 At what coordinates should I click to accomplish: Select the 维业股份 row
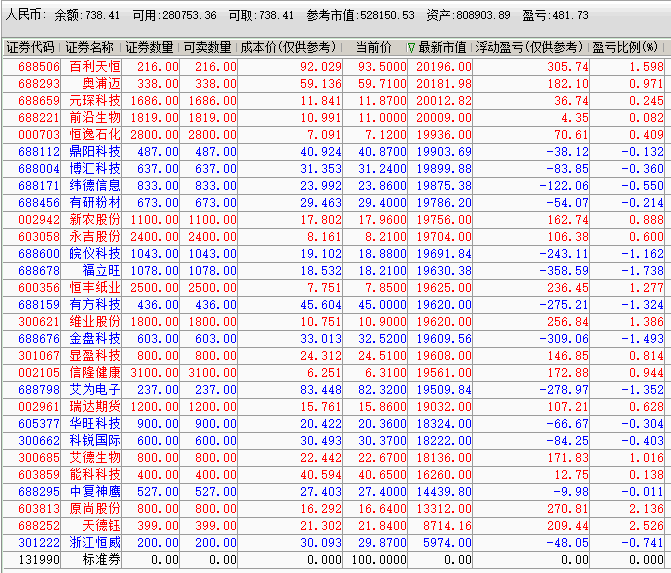pos(333,321)
